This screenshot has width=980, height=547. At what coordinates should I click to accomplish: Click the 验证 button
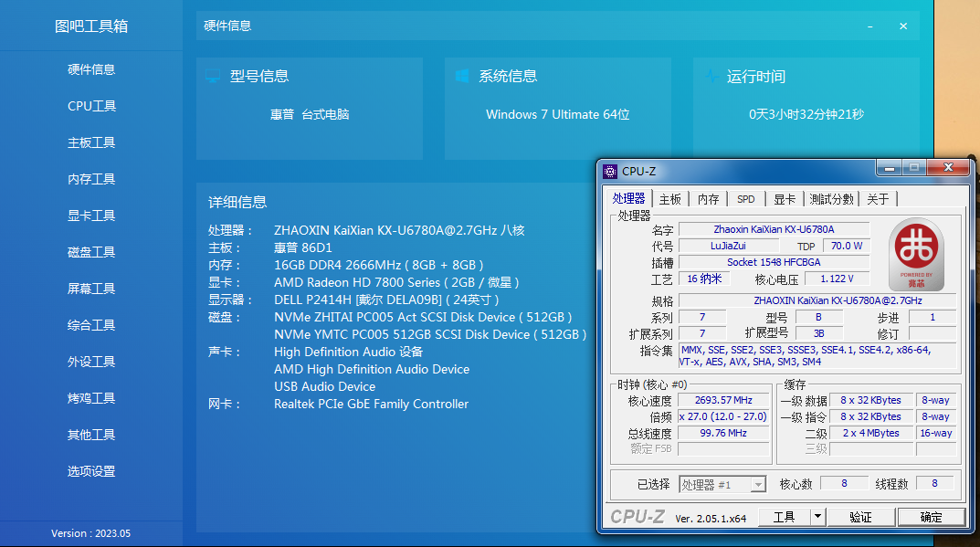pos(861,516)
